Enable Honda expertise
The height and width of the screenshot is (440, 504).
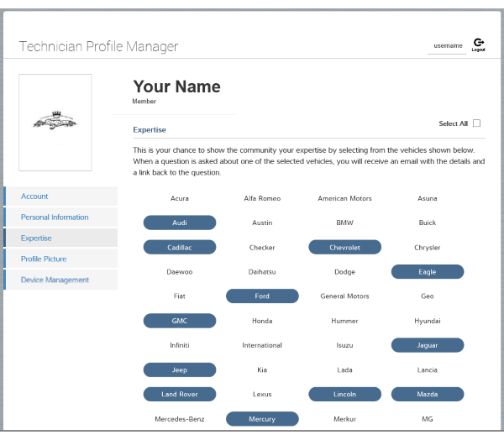click(262, 321)
